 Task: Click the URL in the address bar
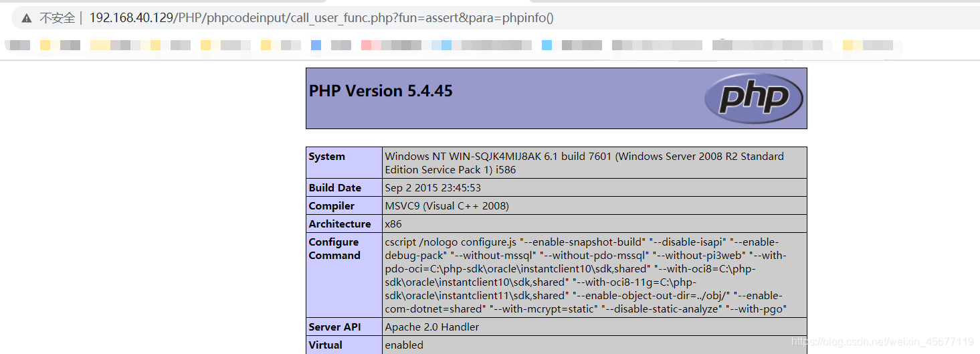point(322,18)
